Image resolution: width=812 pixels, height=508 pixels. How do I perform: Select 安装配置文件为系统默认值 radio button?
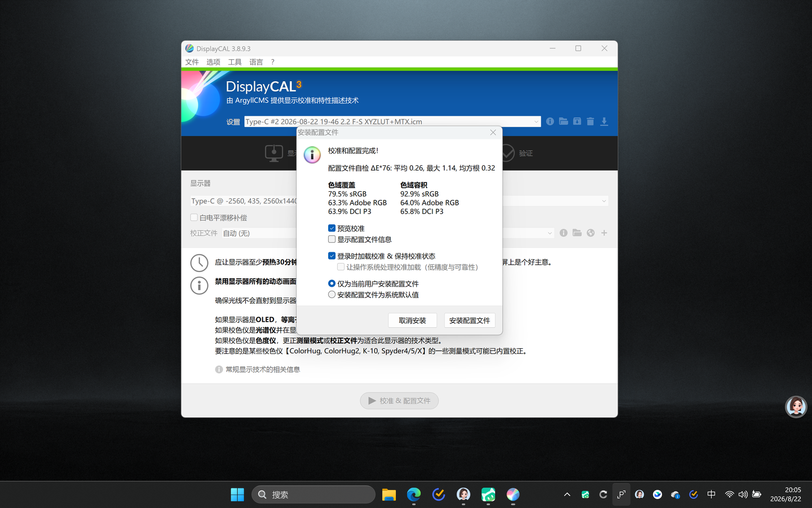tap(332, 295)
